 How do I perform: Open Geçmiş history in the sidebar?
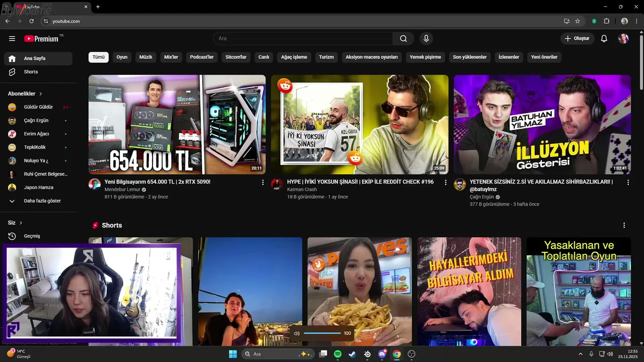pos(38,236)
